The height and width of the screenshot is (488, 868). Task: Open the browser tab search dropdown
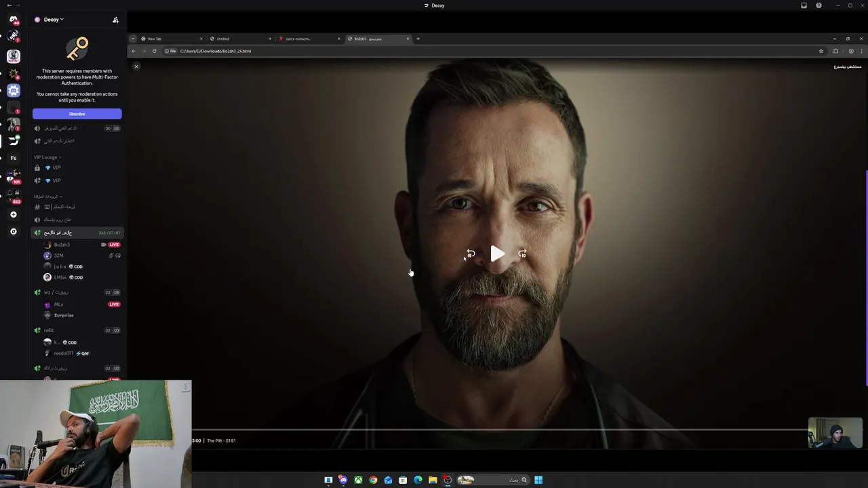point(133,39)
